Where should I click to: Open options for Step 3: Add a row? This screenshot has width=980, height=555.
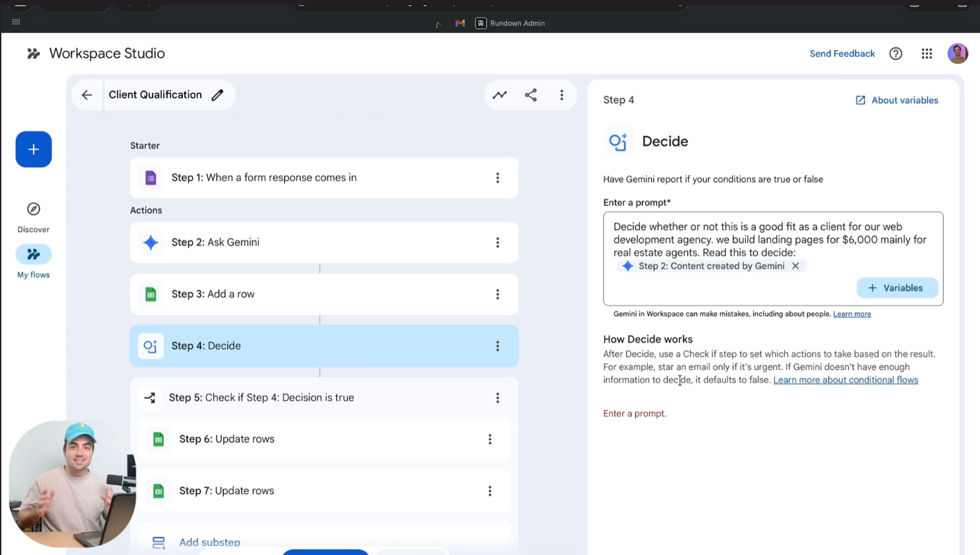coord(497,294)
